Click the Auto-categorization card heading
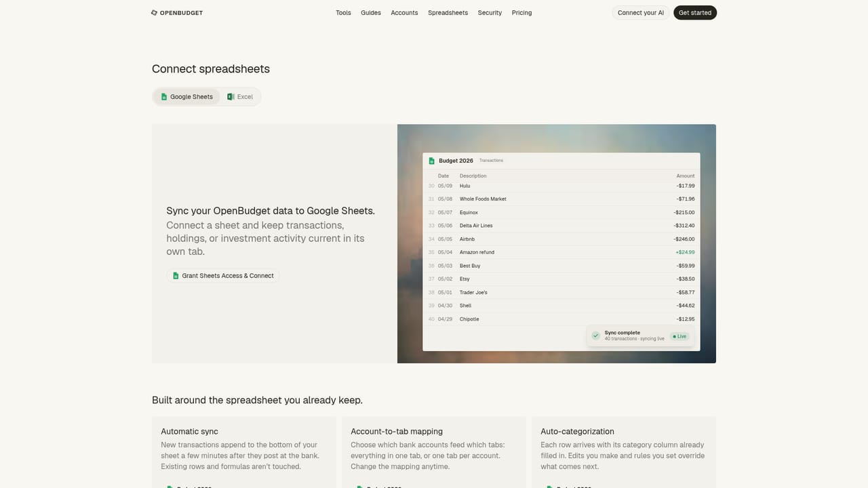Viewport: 868px width, 488px height. point(577,431)
